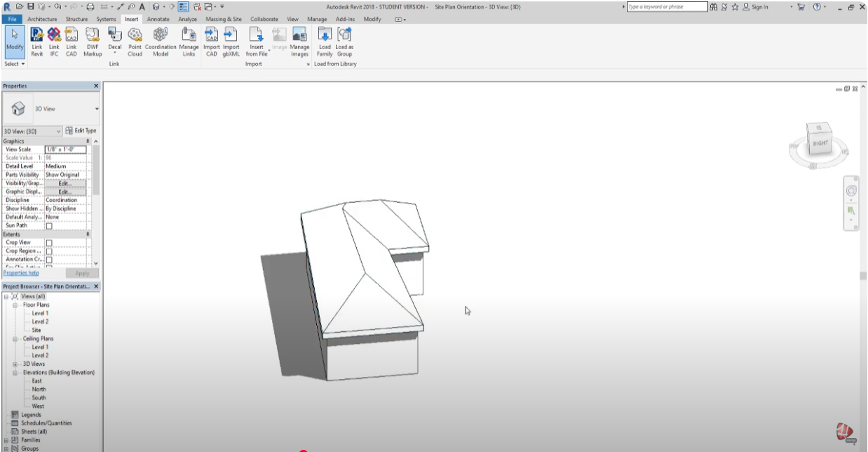Click the Edit Type button

pyautogui.click(x=81, y=131)
